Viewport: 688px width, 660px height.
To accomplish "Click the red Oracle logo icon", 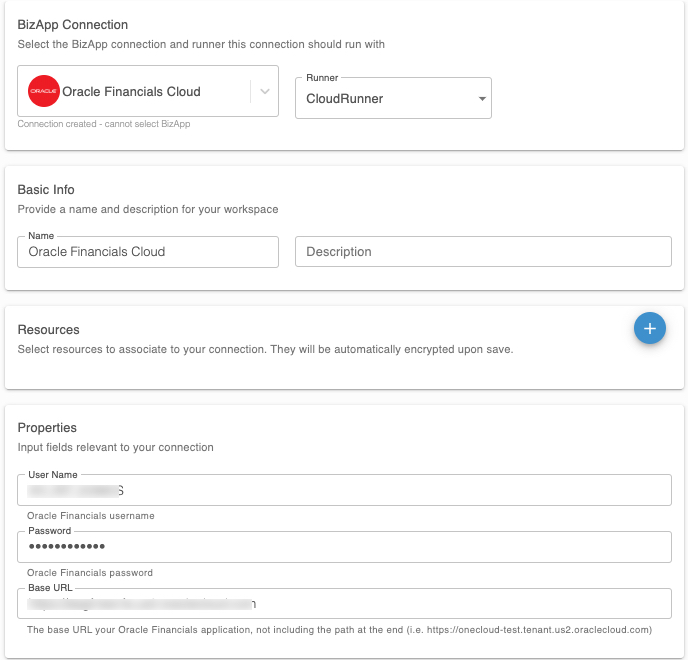I will (x=43, y=91).
